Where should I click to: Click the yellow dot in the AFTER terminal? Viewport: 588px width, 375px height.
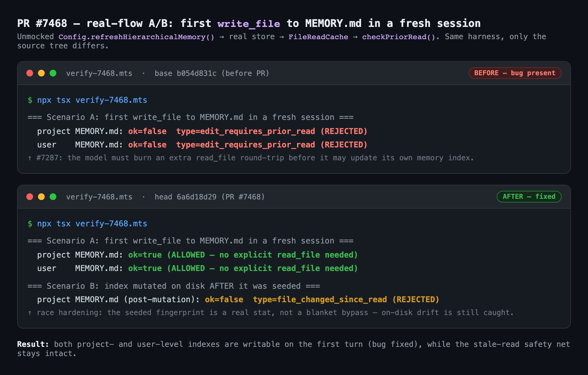(x=41, y=197)
